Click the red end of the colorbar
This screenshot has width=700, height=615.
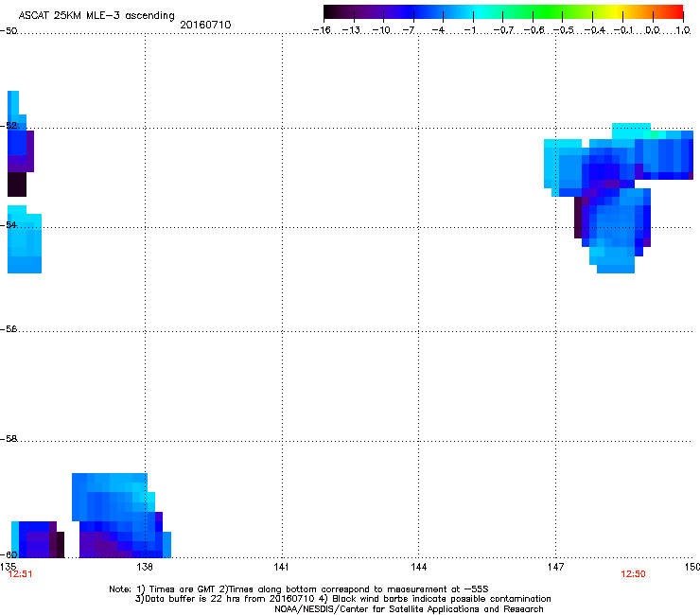676,12
